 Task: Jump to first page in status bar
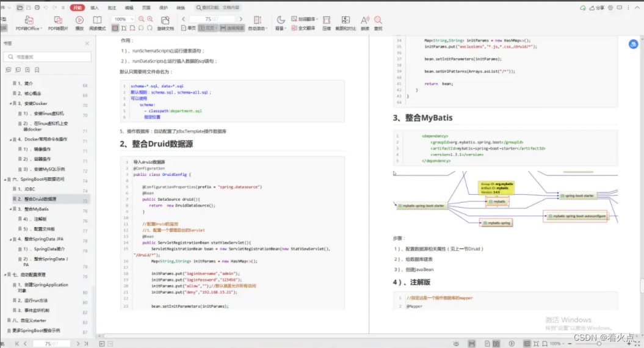tap(17, 344)
